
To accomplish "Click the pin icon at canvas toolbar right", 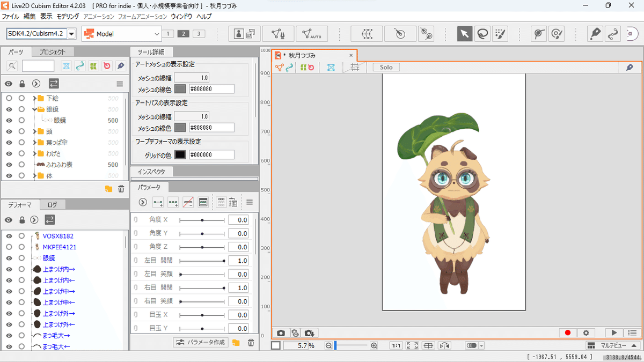I will [x=629, y=68].
